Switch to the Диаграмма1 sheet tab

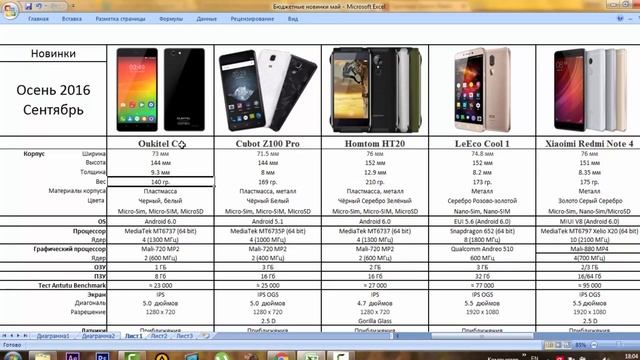(x=53, y=336)
